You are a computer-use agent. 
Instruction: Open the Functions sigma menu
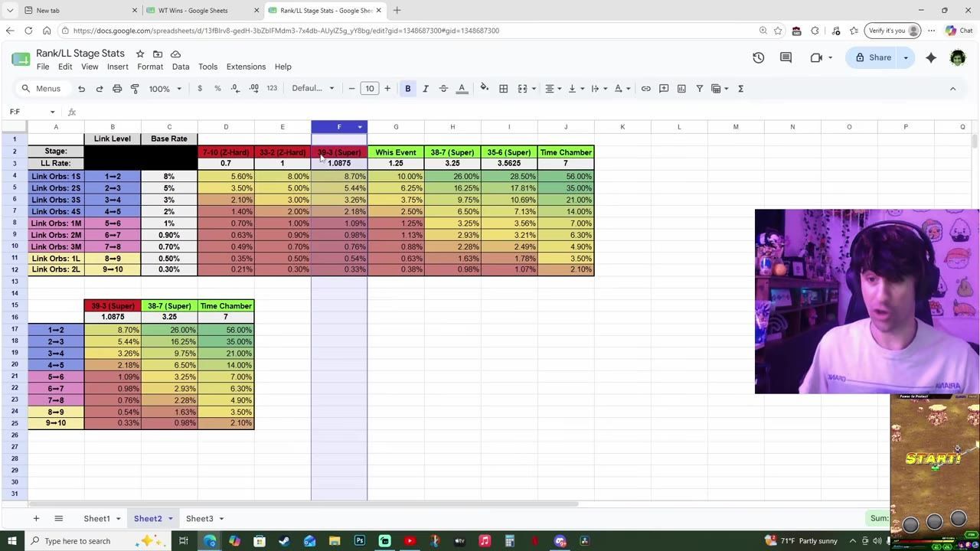[x=740, y=89]
